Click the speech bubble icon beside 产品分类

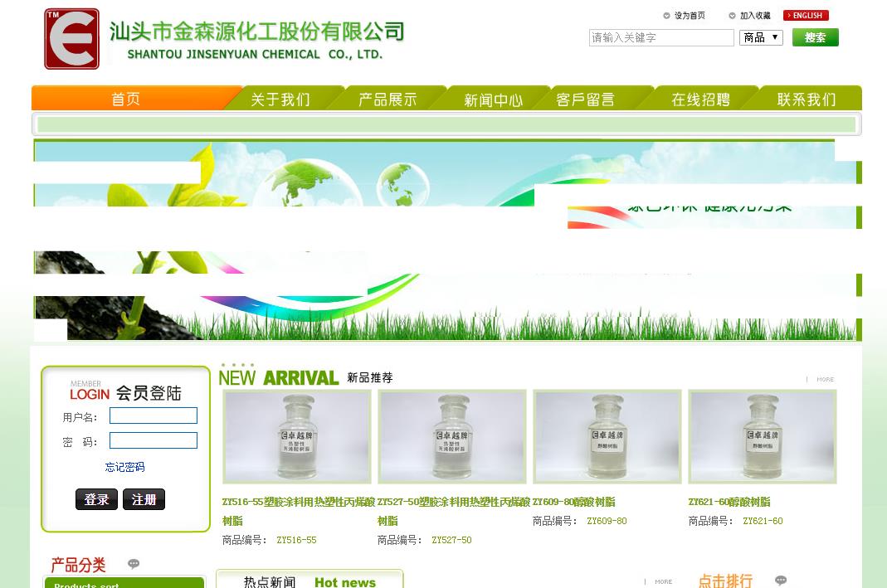[134, 564]
